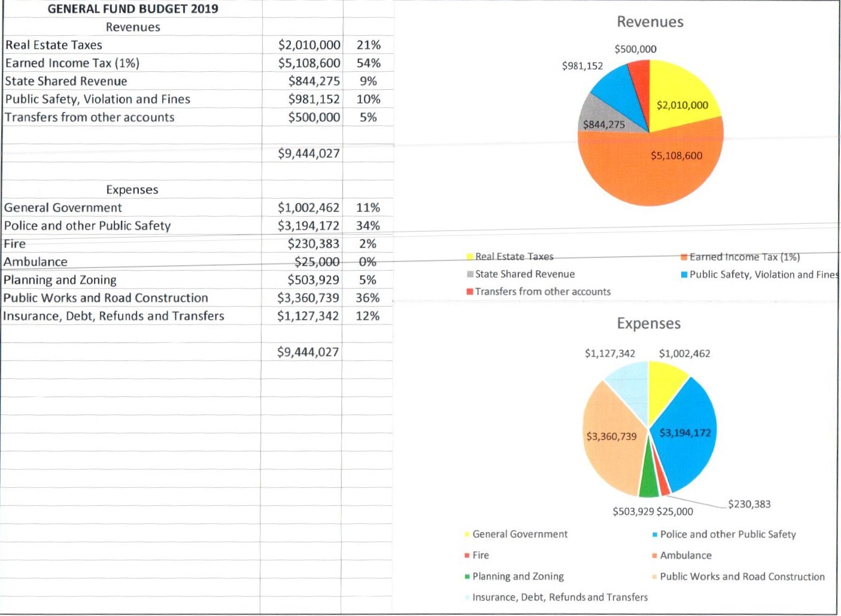Image resolution: width=841 pixels, height=616 pixels.
Task: Select the $1,127,342 amount cell in the table
Action: click(308, 316)
